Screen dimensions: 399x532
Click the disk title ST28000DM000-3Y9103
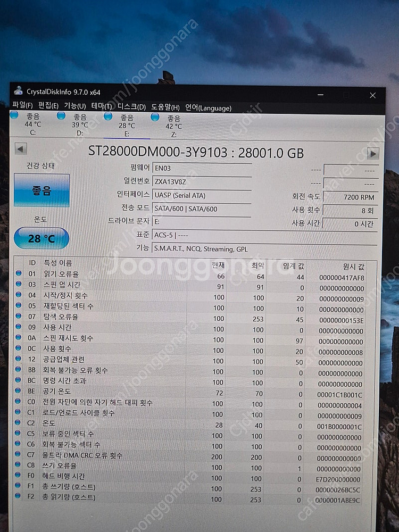pos(157,151)
